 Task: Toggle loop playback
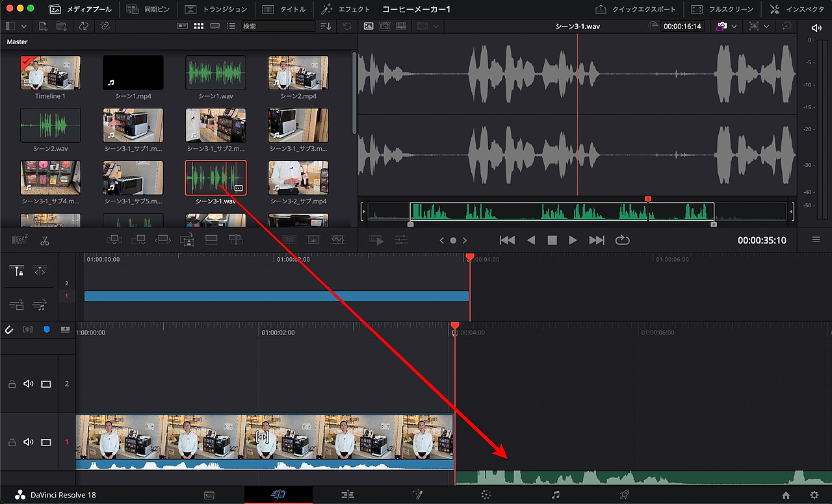(x=622, y=240)
